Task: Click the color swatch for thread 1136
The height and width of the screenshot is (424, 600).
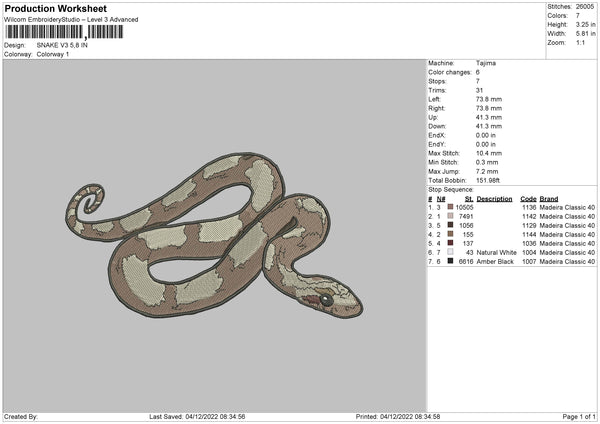Action: 451,207
